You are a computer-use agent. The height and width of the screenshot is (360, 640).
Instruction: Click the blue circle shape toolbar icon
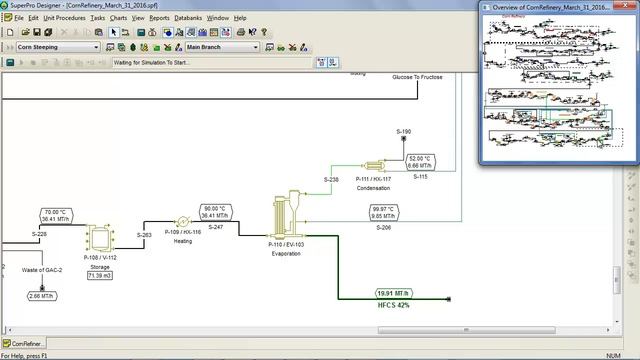click(168, 32)
